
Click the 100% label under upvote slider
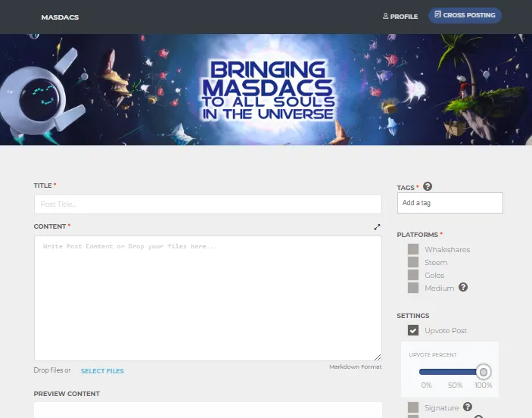483,385
